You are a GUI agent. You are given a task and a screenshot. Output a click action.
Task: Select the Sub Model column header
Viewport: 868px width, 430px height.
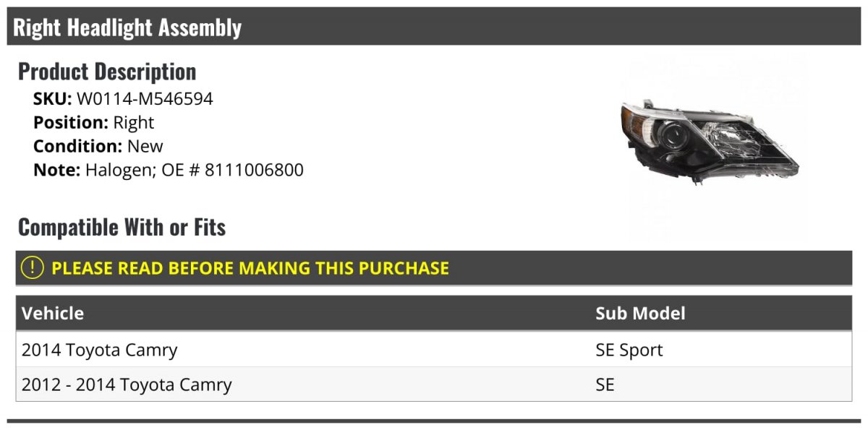[x=640, y=313]
